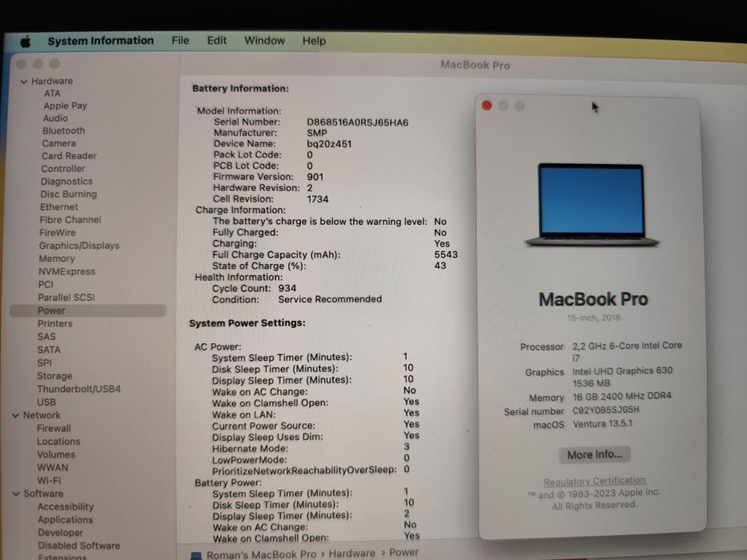Close the About This Mac window
Screen dimensions: 747x560
487,106
